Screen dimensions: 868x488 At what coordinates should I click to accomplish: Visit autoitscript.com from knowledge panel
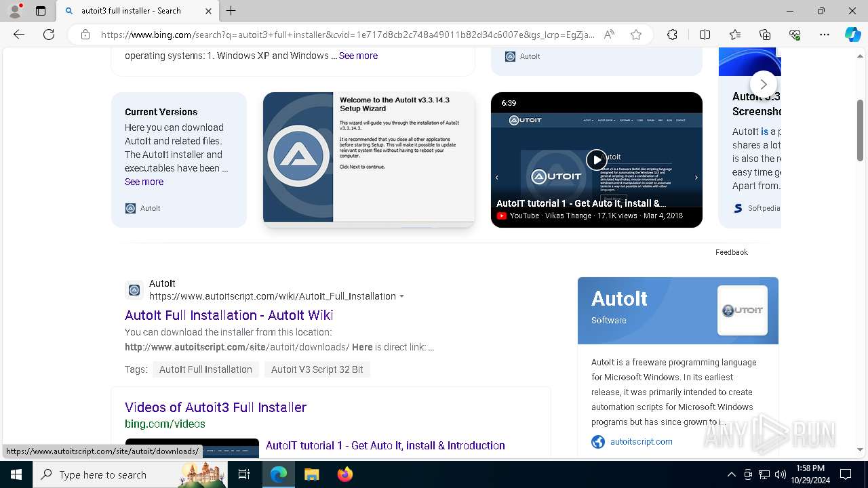642,441
